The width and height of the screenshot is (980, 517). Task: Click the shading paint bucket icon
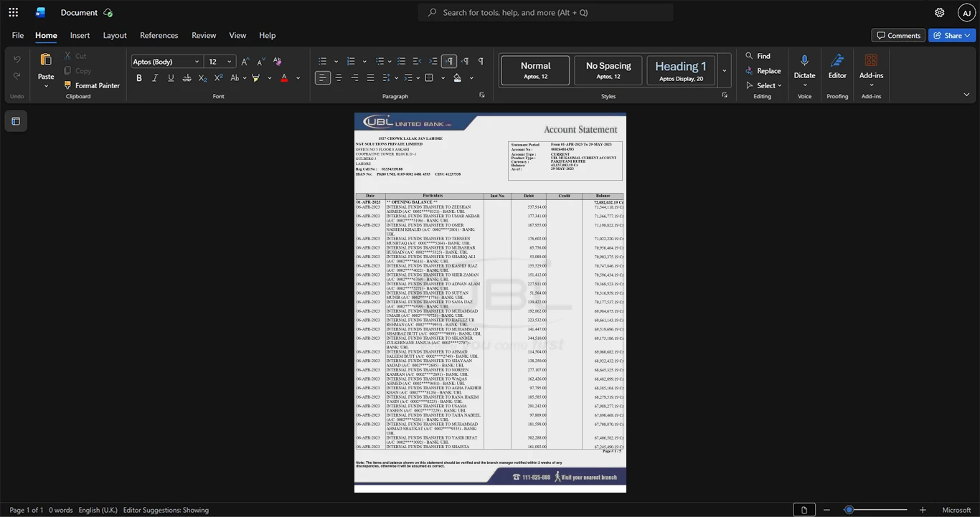coord(458,78)
